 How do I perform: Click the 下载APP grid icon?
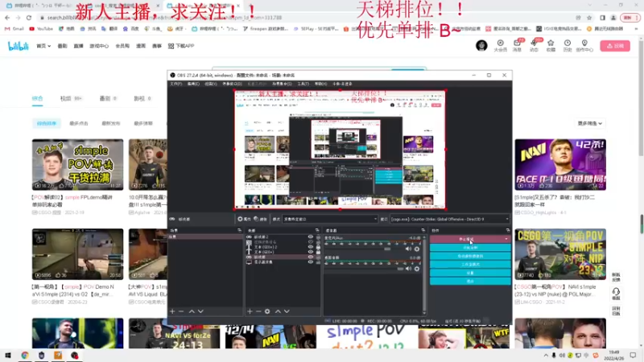pyautogui.click(x=171, y=46)
